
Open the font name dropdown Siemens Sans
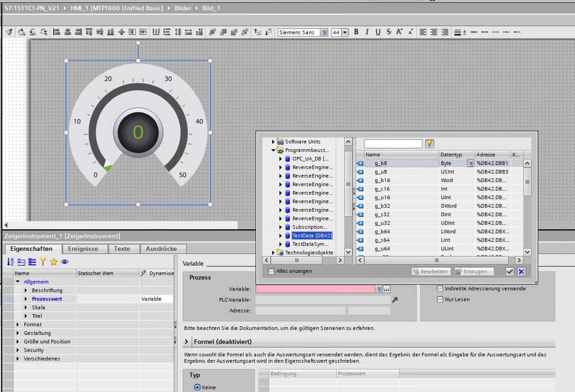pyautogui.click(x=324, y=32)
